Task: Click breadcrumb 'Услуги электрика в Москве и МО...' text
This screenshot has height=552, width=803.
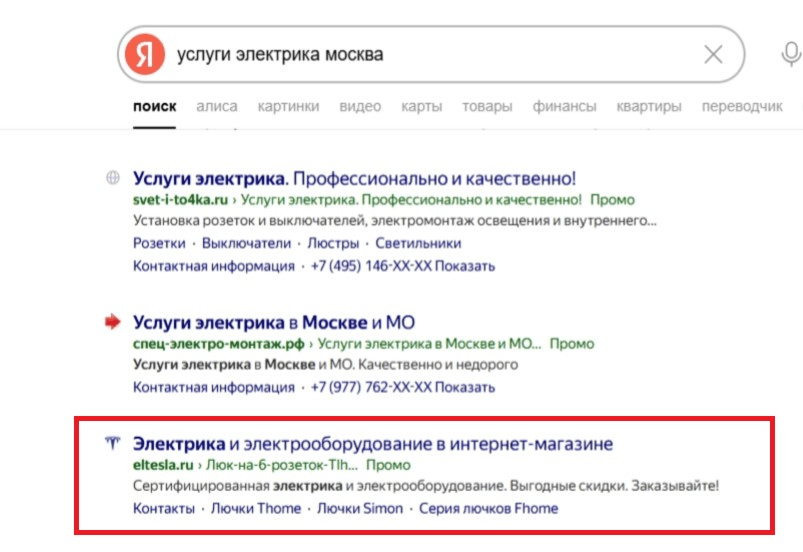Action: pos(429,344)
